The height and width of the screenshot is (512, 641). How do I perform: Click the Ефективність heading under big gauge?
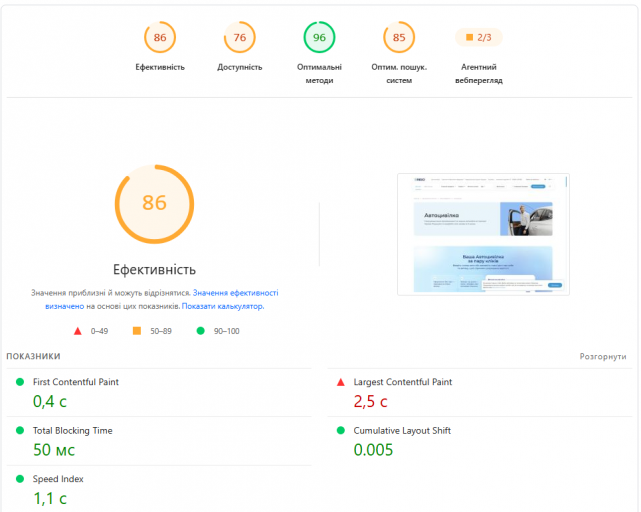click(155, 269)
